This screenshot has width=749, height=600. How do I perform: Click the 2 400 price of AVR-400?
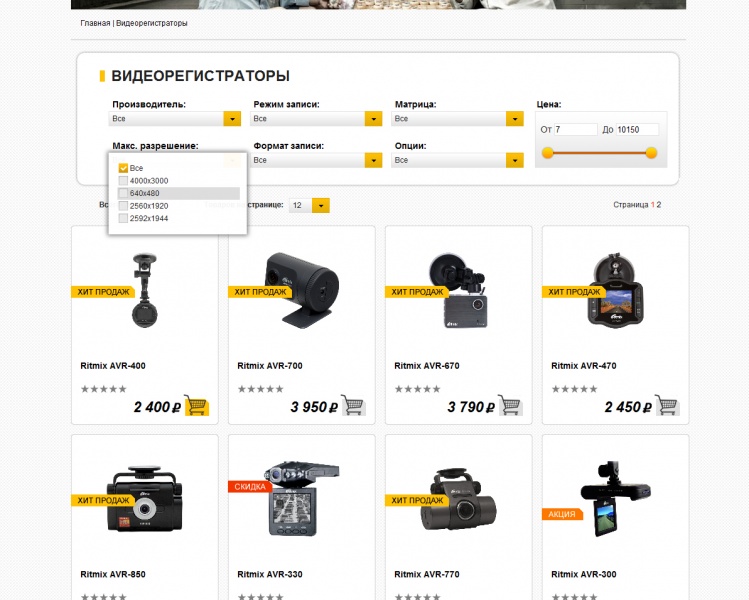[x=157, y=407]
